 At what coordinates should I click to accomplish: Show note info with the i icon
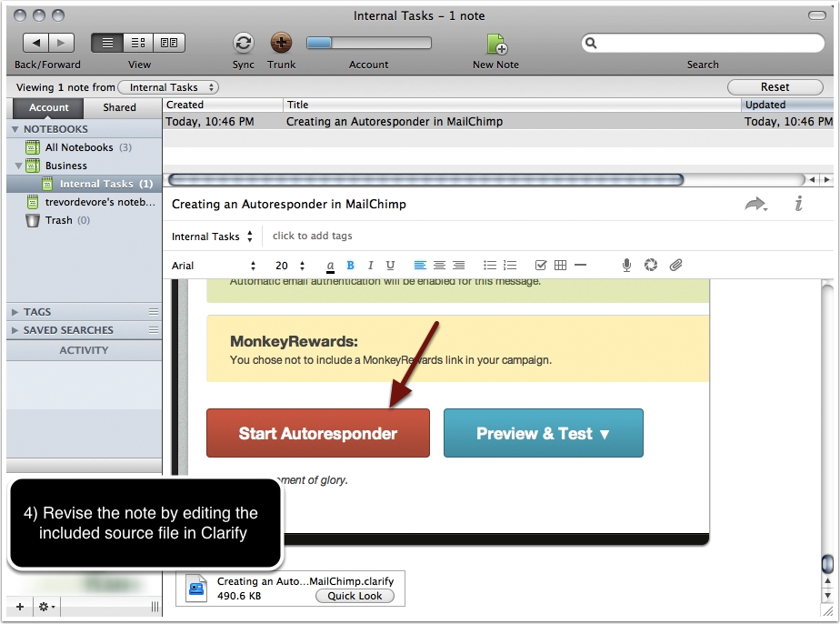pyautogui.click(x=799, y=204)
